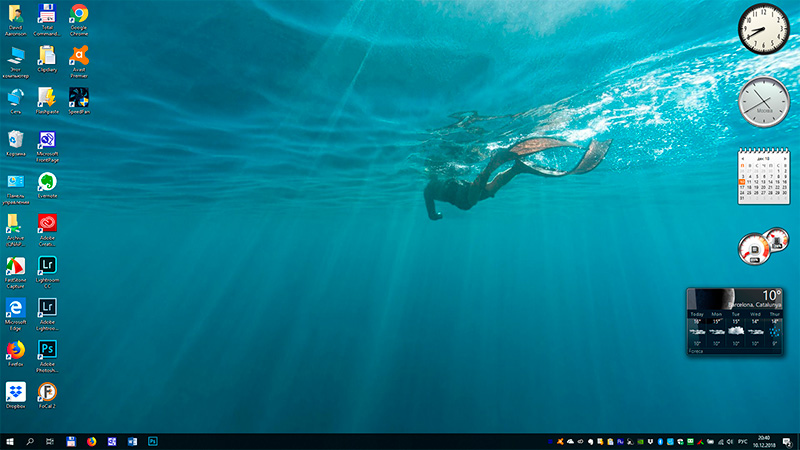Open Microsoft Edge desktop icon

tap(15, 307)
